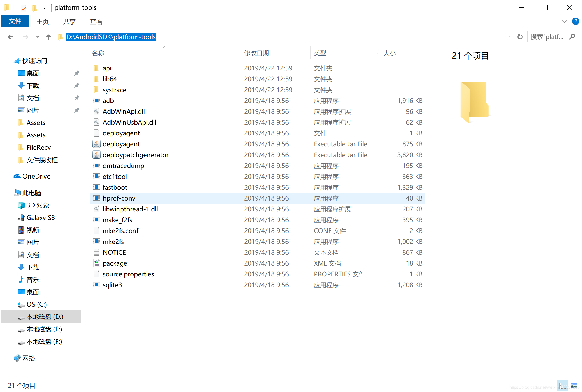The image size is (582, 392).
Task: Open pinned 桌面 under quick access
Action: [33, 73]
